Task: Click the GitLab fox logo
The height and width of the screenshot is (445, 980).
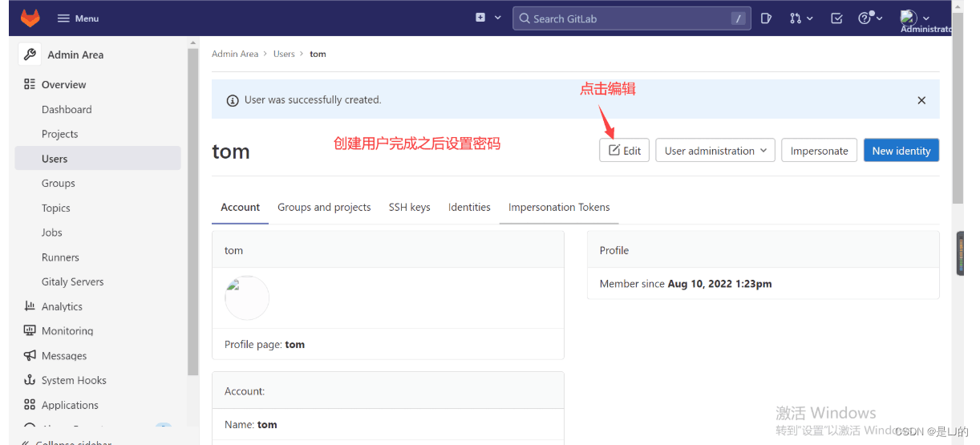Action: click(x=30, y=18)
